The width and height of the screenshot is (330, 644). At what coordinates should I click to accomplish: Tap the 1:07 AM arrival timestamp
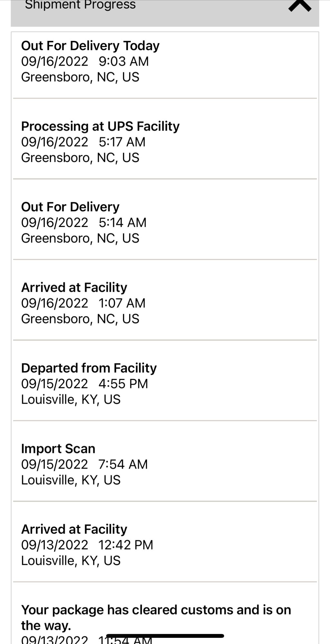pyautogui.click(x=122, y=303)
